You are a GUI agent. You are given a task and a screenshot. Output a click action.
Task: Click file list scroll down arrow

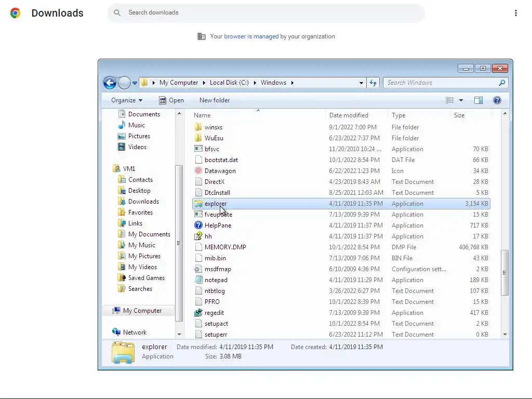point(505,335)
